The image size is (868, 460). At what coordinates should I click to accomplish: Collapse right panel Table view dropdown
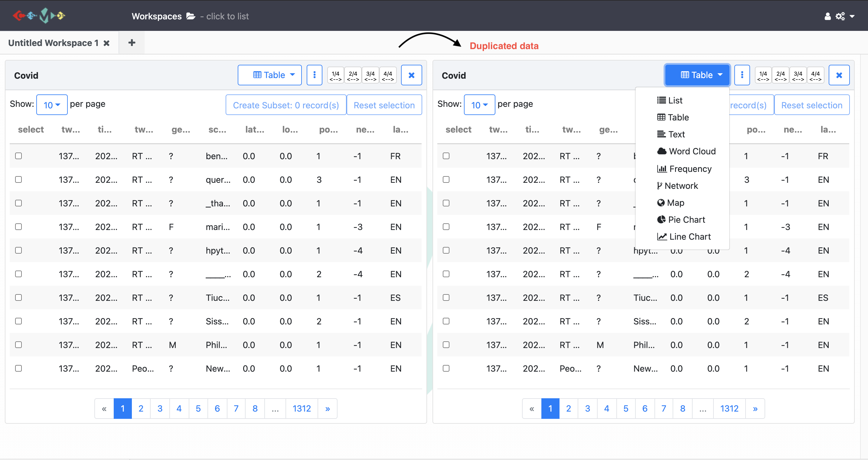tap(697, 75)
